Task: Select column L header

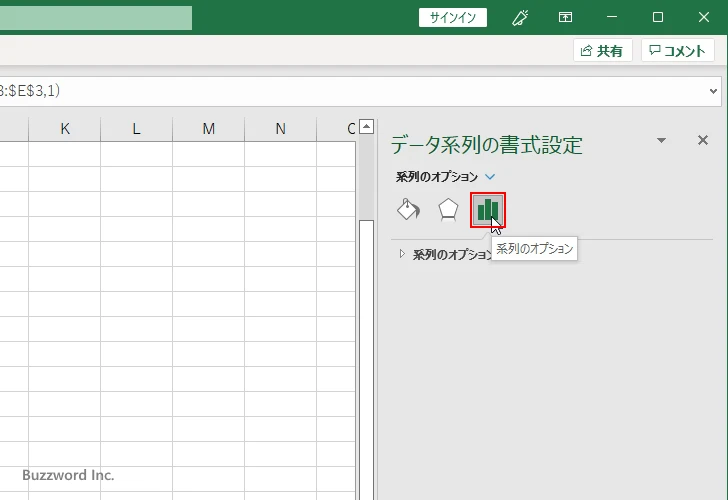Action: [136, 129]
